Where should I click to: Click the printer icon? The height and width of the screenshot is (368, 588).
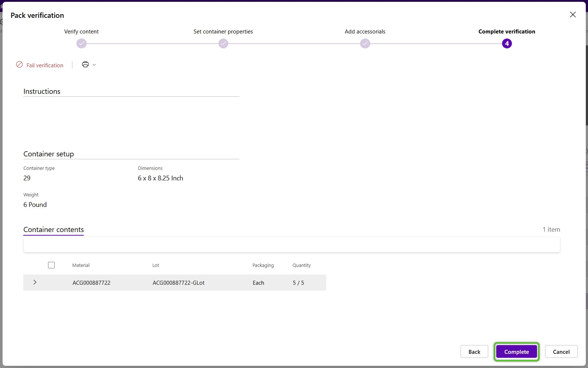coord(86,65)
